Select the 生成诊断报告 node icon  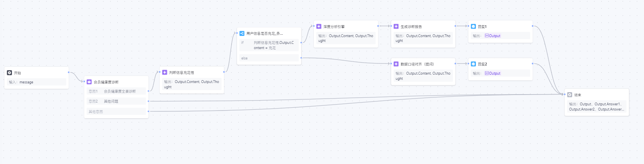click(x=396, y=26)
